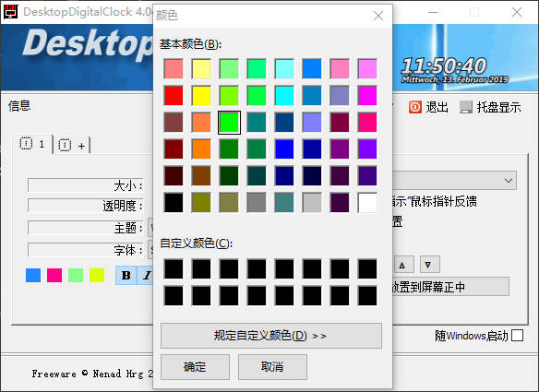Cancel the color dialog with 取消
The width and height of the screenshot is (539, 392).
[x=272, y=367]
